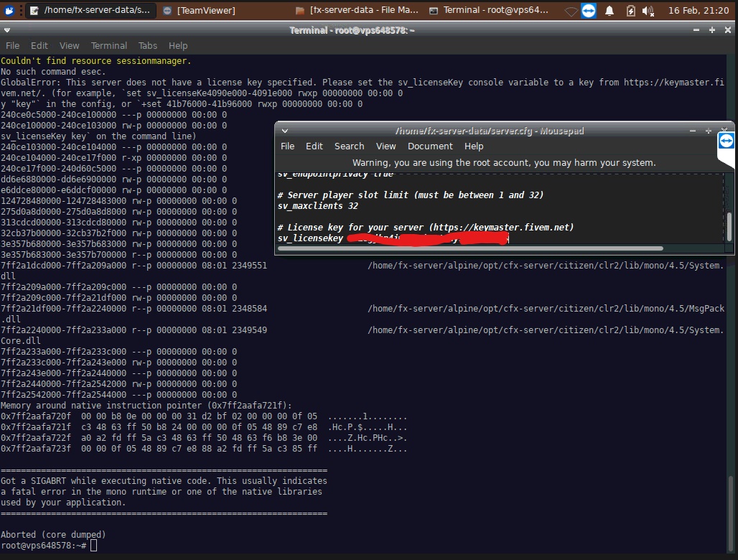Click the volume speaker icon

pyautogui.click(x=648, y=11)
